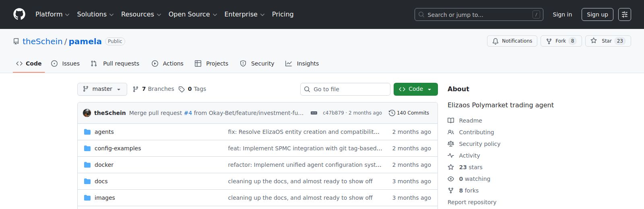Click theSchein's avatar in commit row
The height and width of the screenshot is (209, 644).
87,113
